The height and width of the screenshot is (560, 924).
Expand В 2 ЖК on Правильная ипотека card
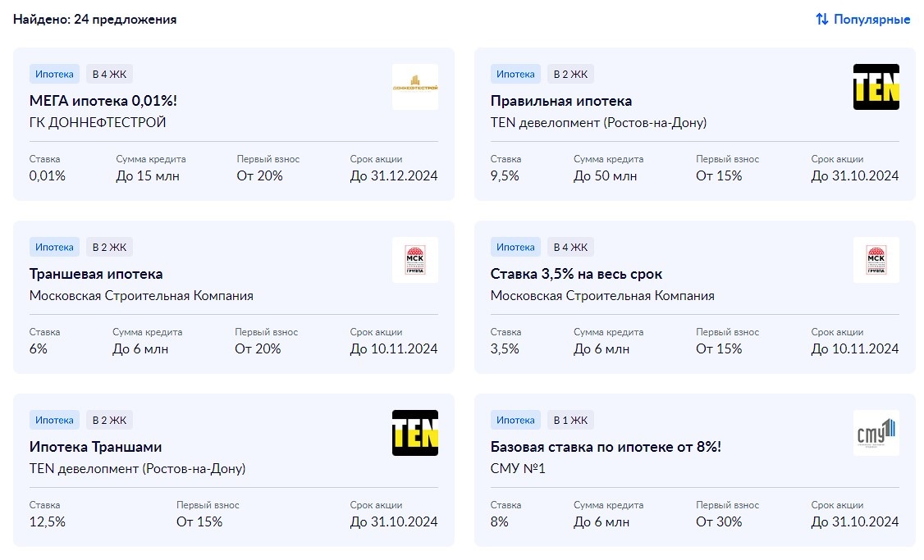click(570, 73)
